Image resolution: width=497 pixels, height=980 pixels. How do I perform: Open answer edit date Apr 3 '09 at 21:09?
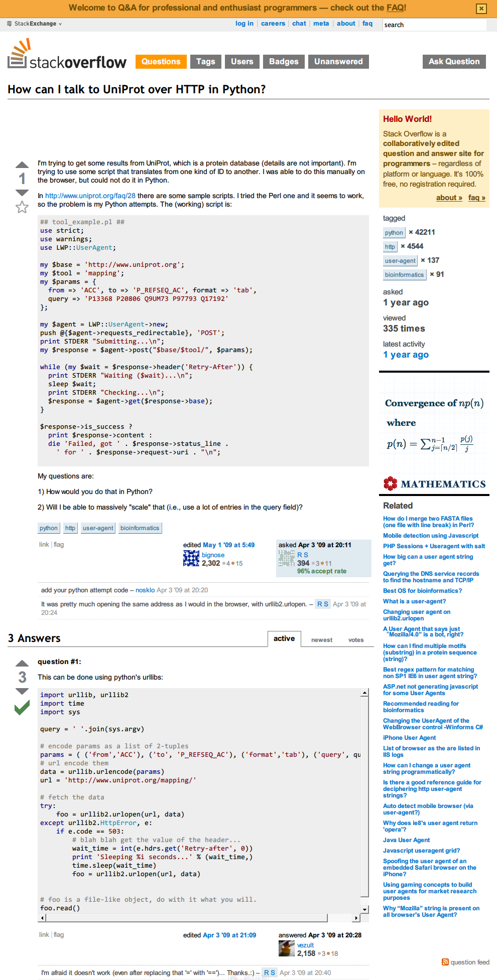pos(229,935)
